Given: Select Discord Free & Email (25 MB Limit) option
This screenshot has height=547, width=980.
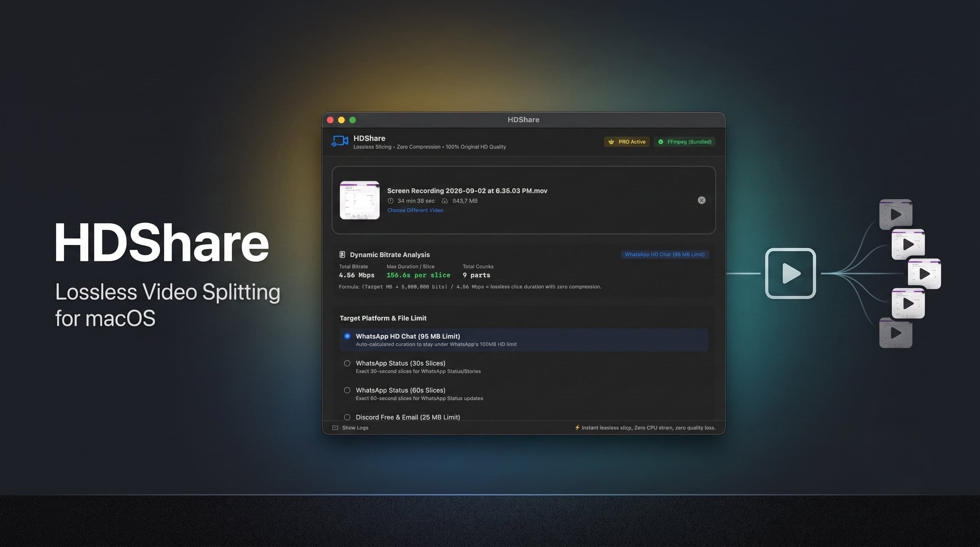Looking at the screenshot, I should (x=347, y=417).
